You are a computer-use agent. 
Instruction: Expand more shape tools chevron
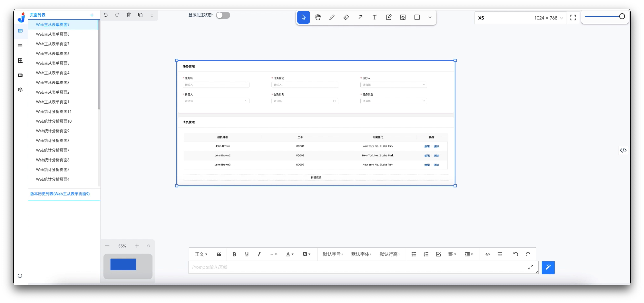click(430, 17)
